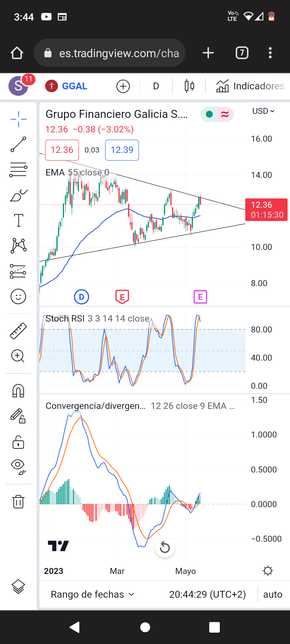Open the D timeframe interval selector
Screen dimensions: 290x644
click(156, 86)
